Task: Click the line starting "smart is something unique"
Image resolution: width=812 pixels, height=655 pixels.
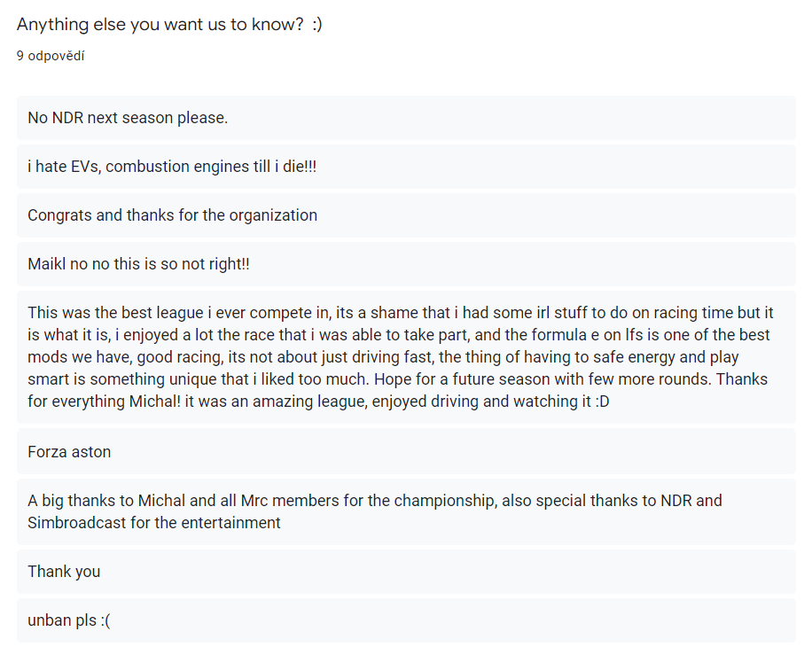Action: click(x=397, y=379)
